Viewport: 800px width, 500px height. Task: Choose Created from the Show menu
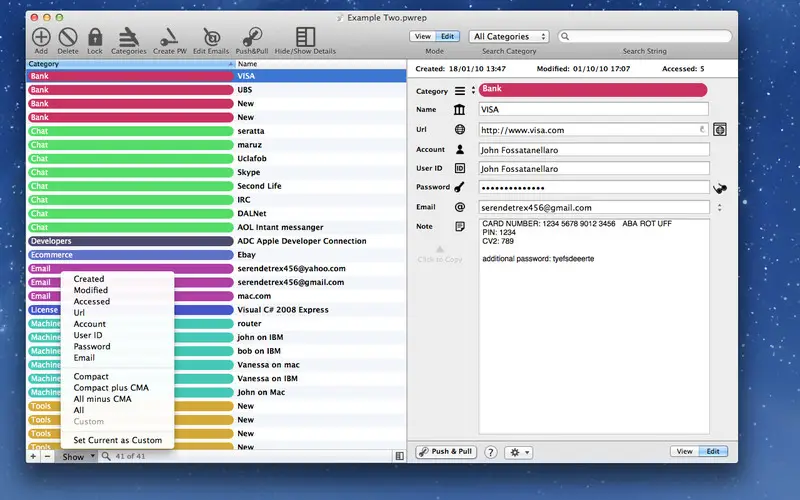click(89, 279)
